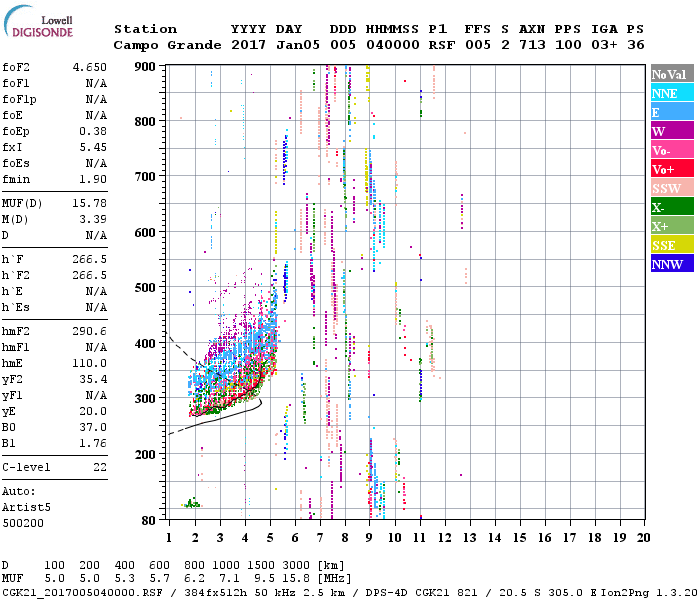Select the NoVal legend swatch
This screenshot has width=700, height=600.
coord(672,74)
